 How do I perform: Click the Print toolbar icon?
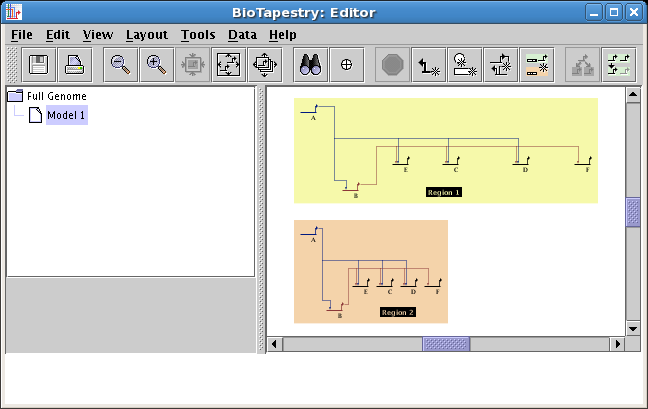pyautogui.click(x=75, y=65)
